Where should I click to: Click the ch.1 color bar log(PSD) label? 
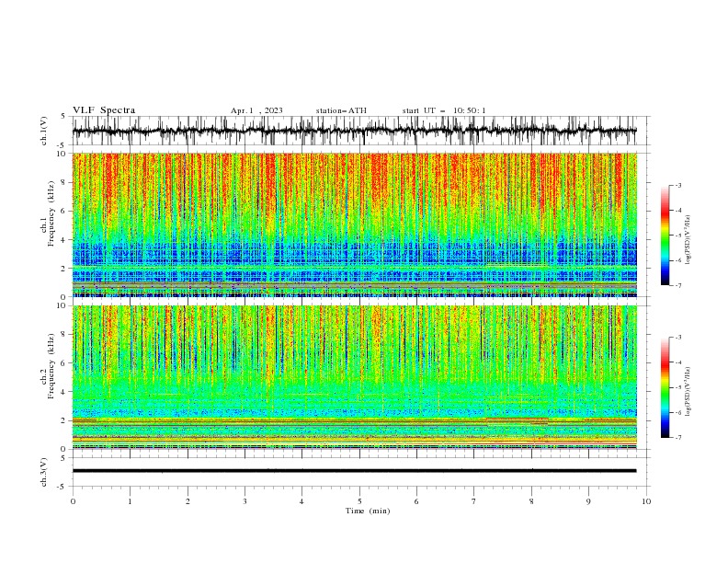688,240
